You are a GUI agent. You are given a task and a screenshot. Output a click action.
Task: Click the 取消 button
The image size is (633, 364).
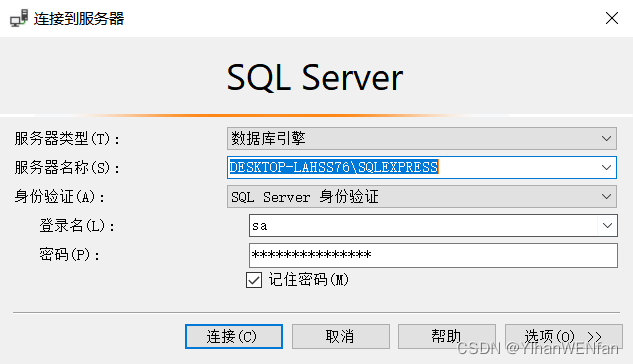tap(341, 337)
